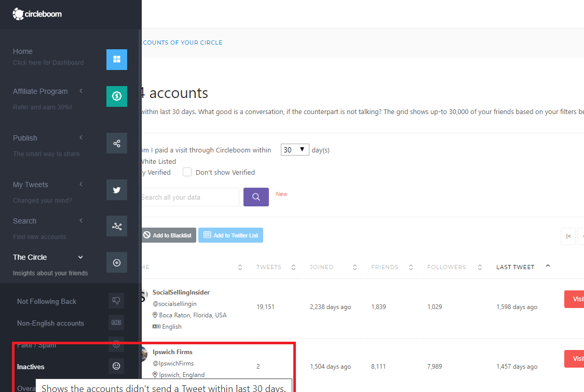584x392 pixels.
Task: Click the 7,989 followers value
Action: (434, 367)
